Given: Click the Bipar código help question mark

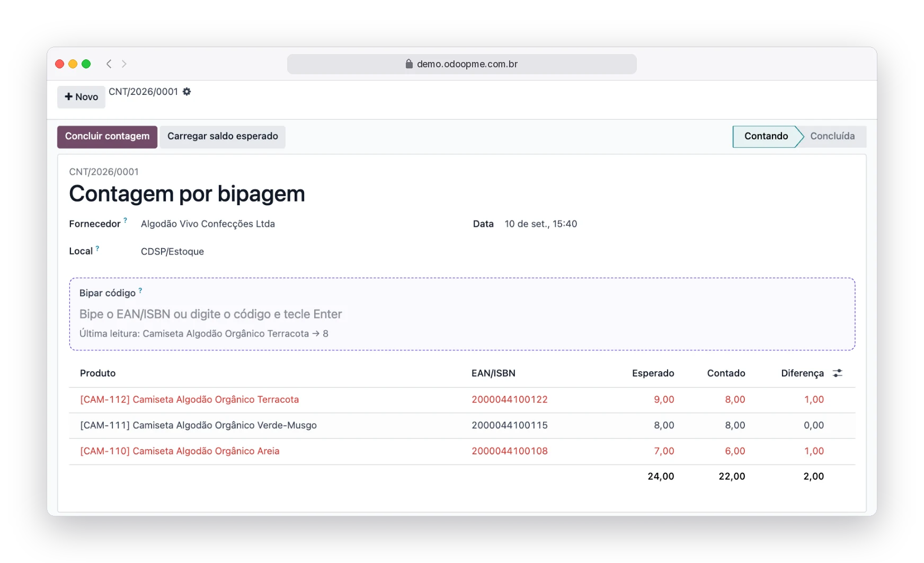Looking at the screenshot, I should point(140,290).
